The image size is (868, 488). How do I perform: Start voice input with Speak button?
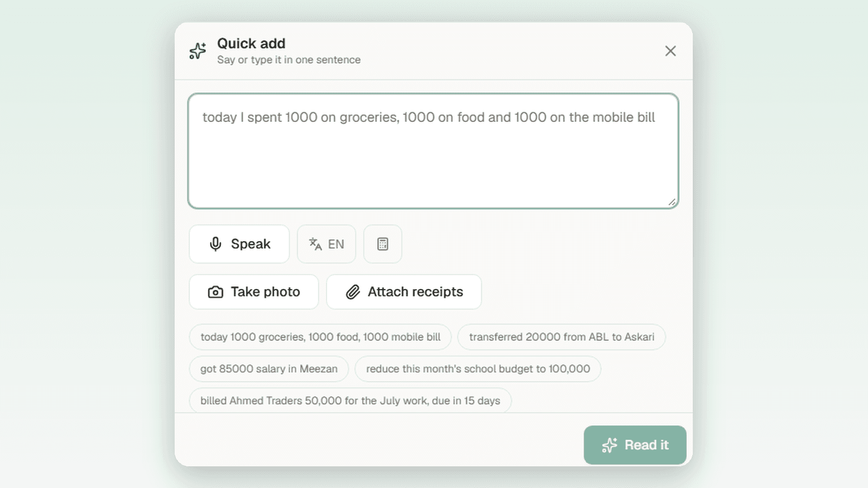coord(239,244)
